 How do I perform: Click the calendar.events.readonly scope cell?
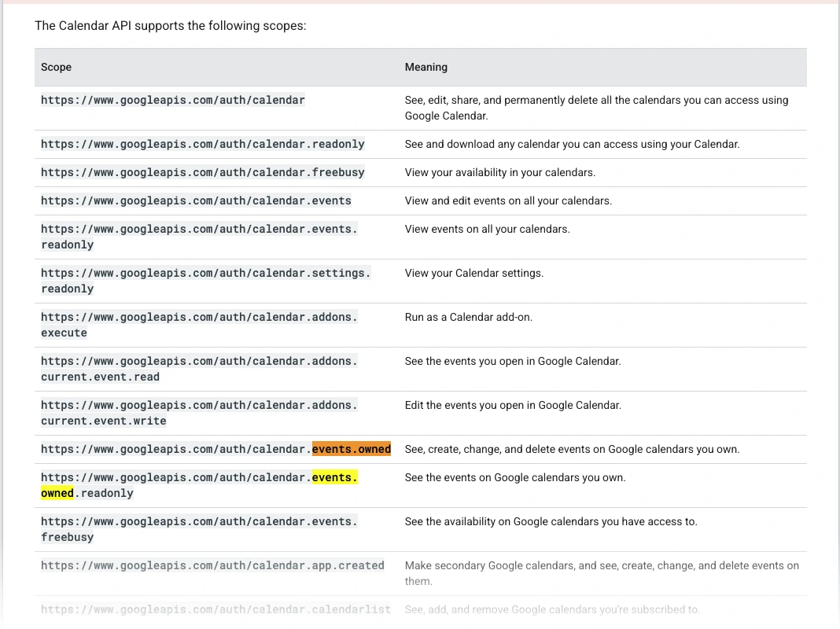click(199, 237)
